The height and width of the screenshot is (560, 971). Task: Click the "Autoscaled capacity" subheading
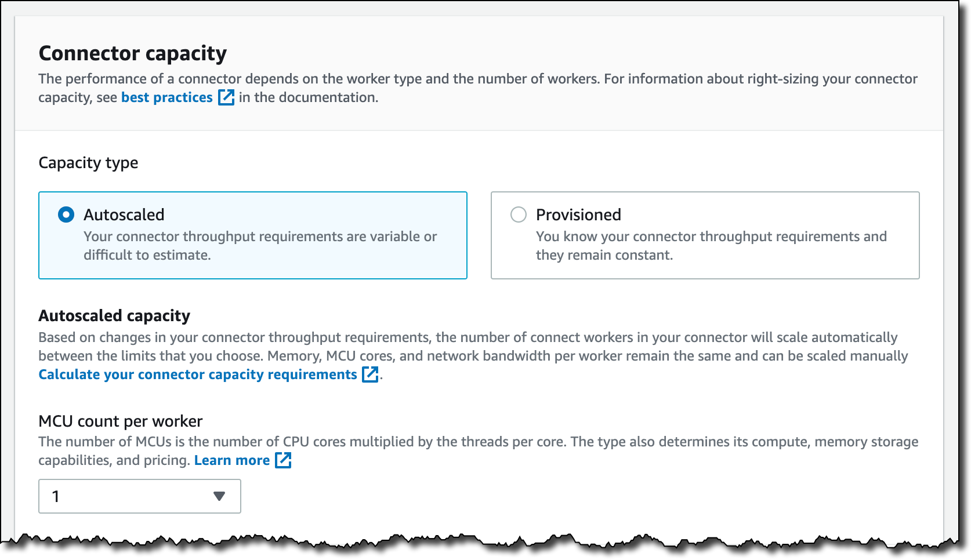tap(114, 315)
